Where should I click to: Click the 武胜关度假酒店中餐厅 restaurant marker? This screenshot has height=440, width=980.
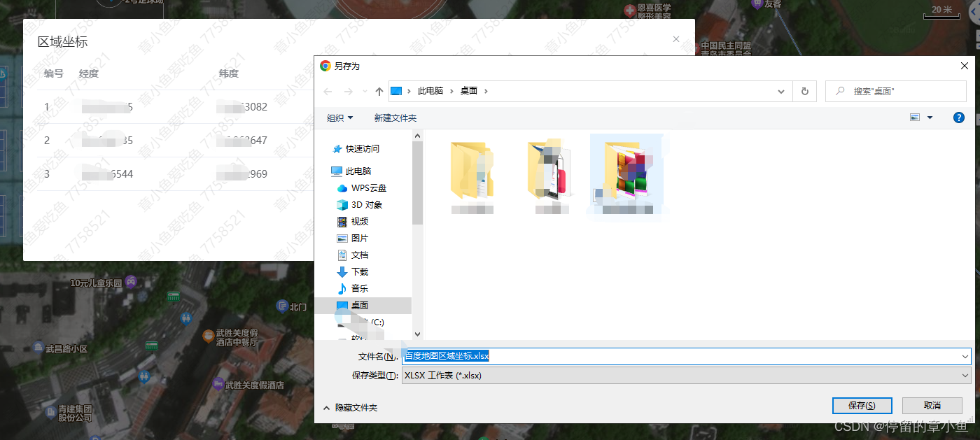tap(208, 337)
